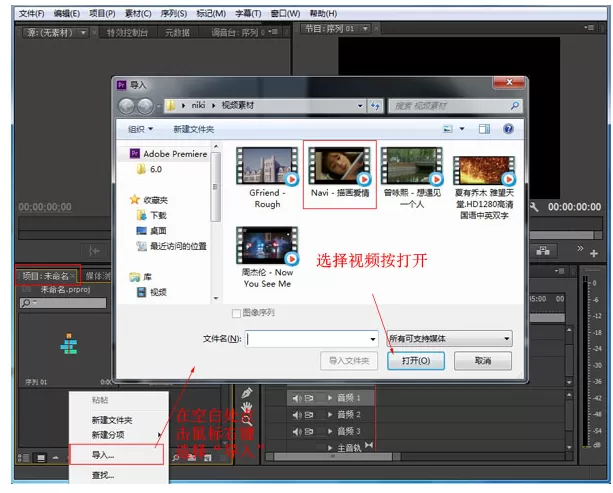
Task: Open the wrench settings icon in program monitor
Action: [534, 207]
